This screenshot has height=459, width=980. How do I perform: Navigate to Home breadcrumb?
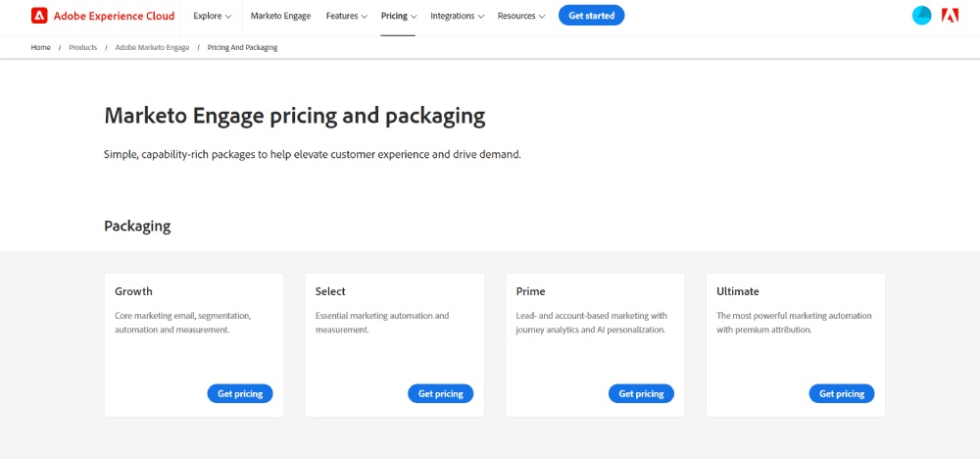pyautogui.click(x=40, y=47)
